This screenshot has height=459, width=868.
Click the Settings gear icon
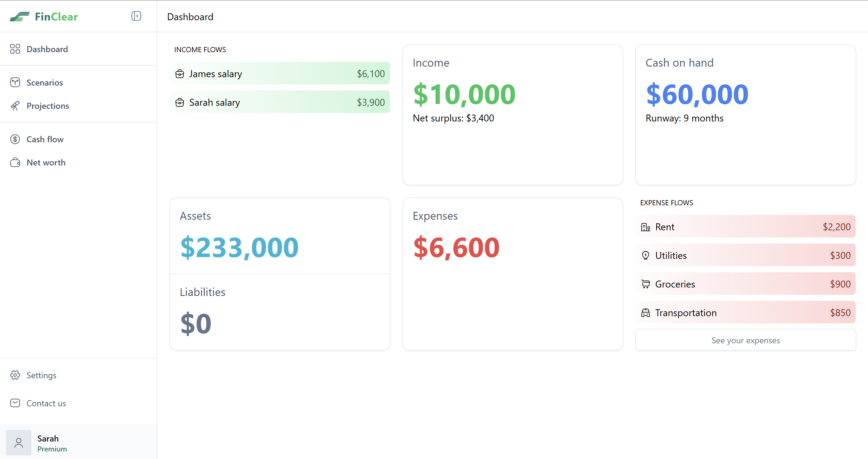click(x=15, y=375)
